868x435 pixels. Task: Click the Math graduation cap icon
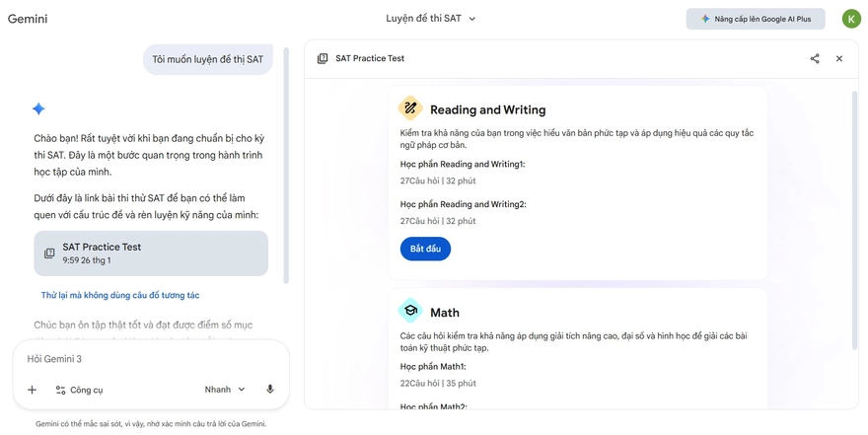point(410,311)
